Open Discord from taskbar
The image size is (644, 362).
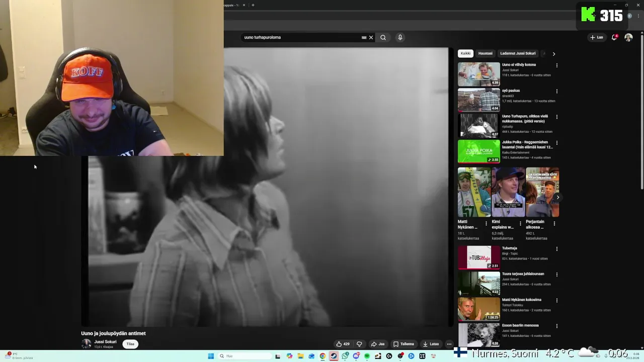[x=356, y=356]
